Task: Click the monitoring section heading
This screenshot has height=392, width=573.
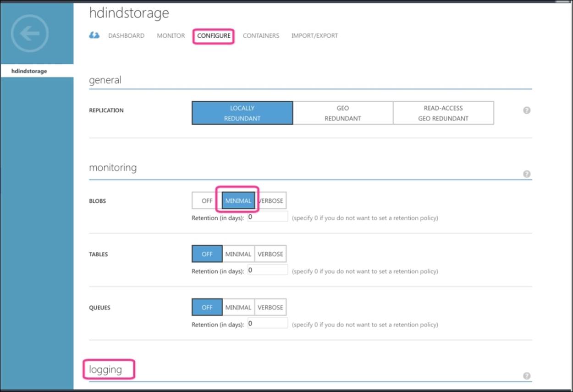Action: (x=113, y=168)
